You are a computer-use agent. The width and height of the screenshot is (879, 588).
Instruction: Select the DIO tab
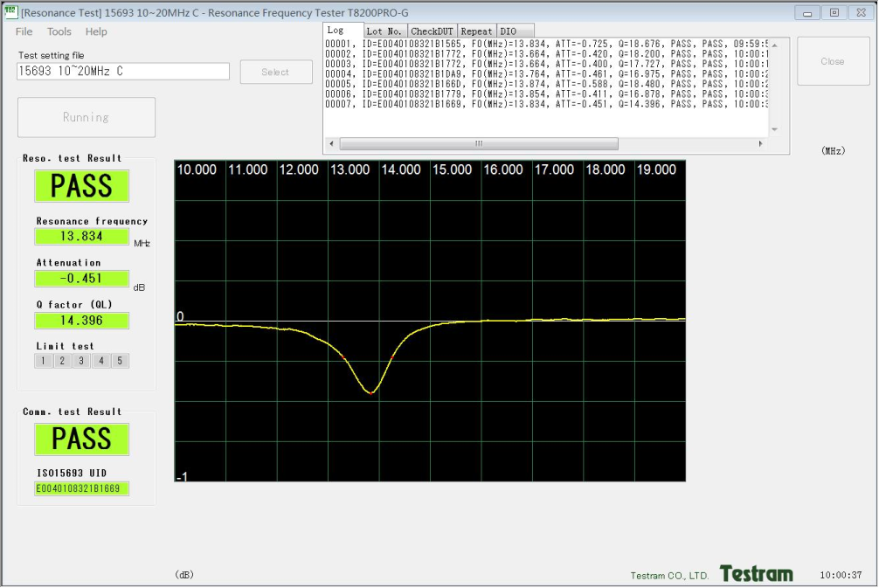(x=509, y=31)
